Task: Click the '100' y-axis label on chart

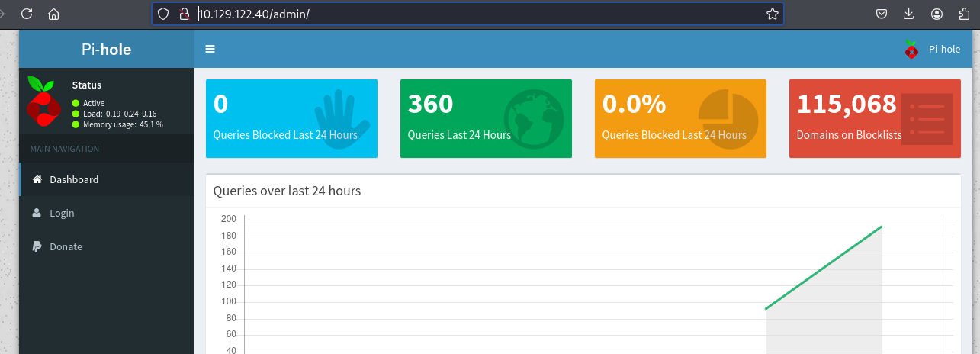Action: 229,301
